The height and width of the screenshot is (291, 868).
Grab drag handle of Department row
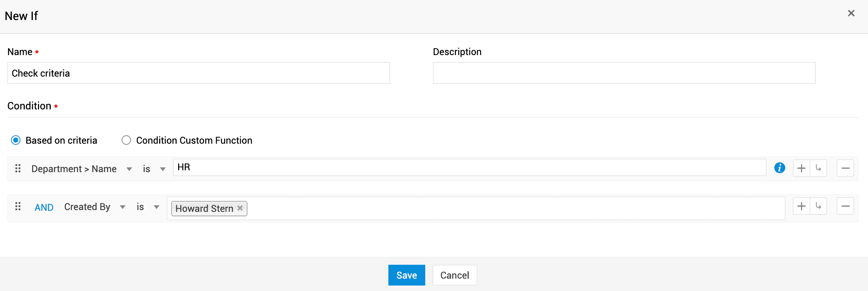18,168
